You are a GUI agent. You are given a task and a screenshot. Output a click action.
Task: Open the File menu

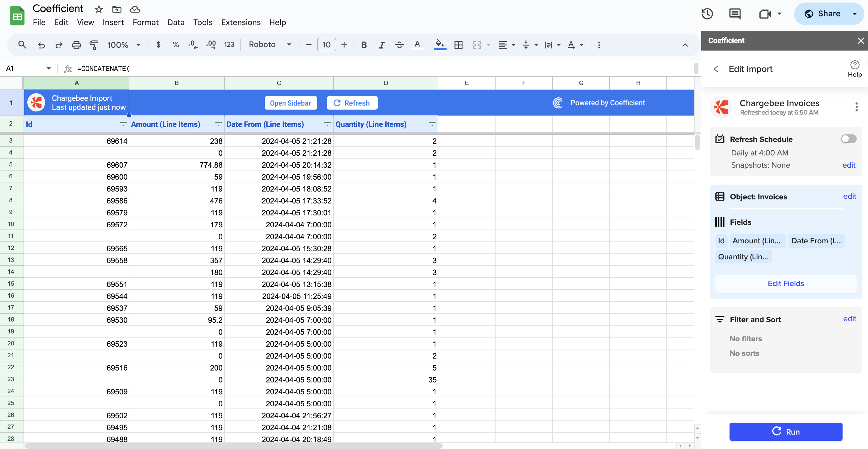pos(39,22)
